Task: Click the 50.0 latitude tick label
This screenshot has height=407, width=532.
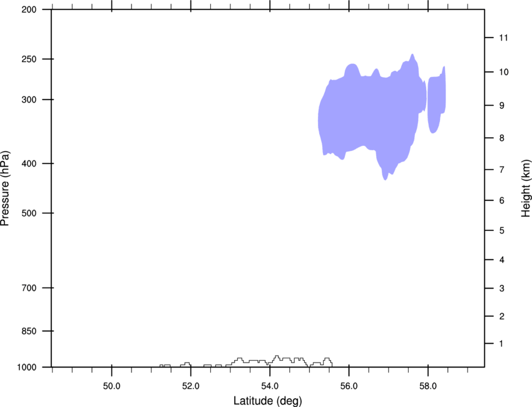Action: 111,386
